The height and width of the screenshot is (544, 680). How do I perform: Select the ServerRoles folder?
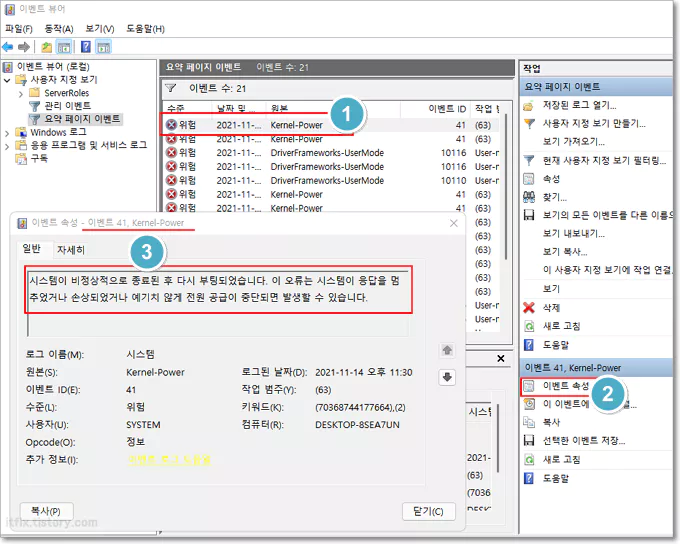point(66,93)
